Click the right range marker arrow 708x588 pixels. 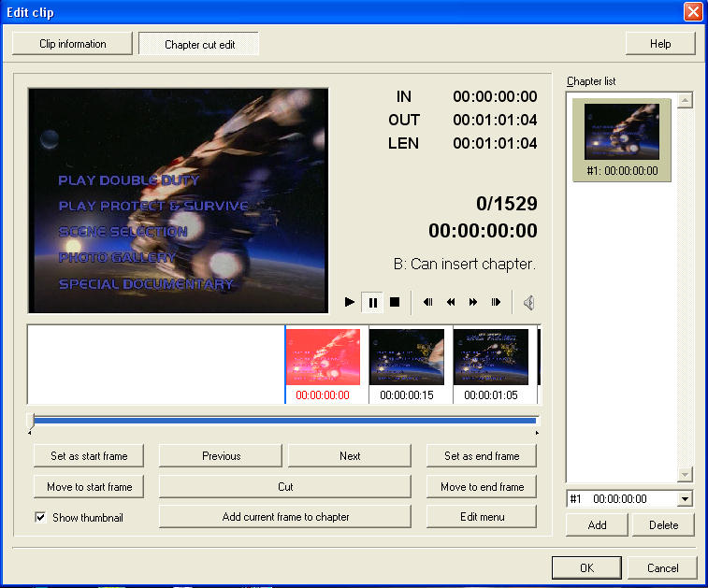coord(537,433)
